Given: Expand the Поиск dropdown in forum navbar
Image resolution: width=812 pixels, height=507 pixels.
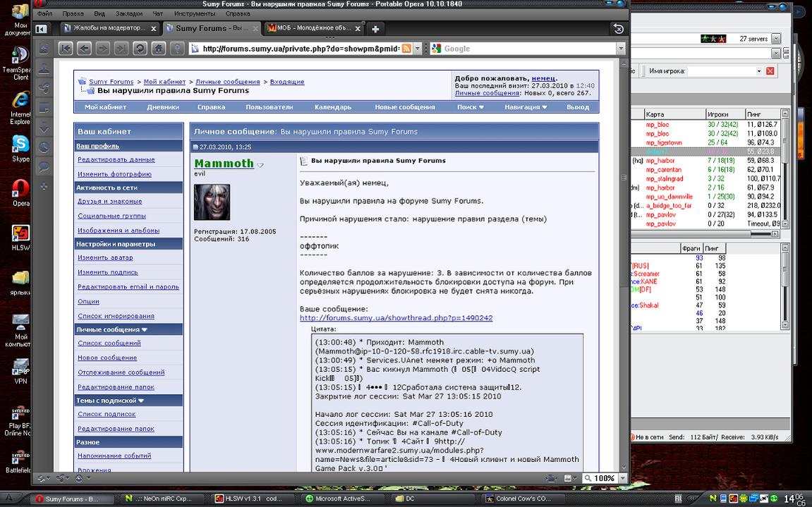Looking at the screenshot, I should (x=470, y=107).
